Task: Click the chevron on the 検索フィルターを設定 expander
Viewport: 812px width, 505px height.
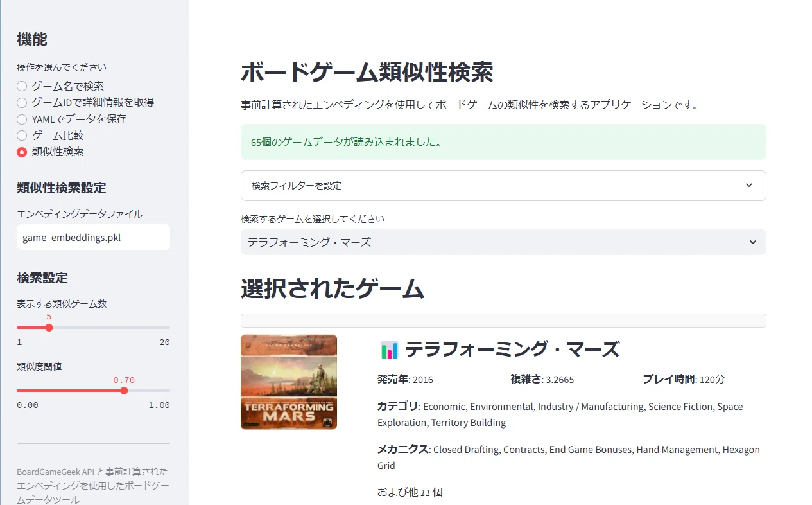Action: (x=748, y=185)
